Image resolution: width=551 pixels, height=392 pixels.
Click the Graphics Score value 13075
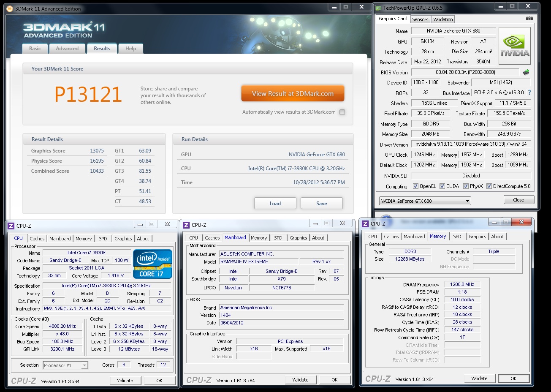click(97, 151)
